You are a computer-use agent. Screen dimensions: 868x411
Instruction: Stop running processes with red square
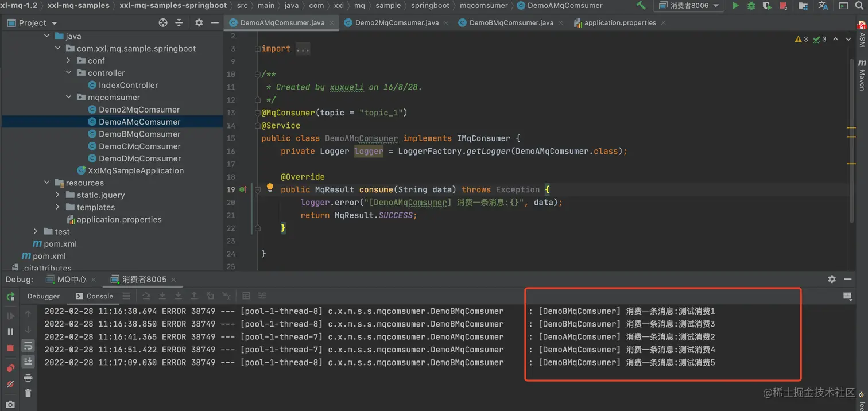coord(784,6)
